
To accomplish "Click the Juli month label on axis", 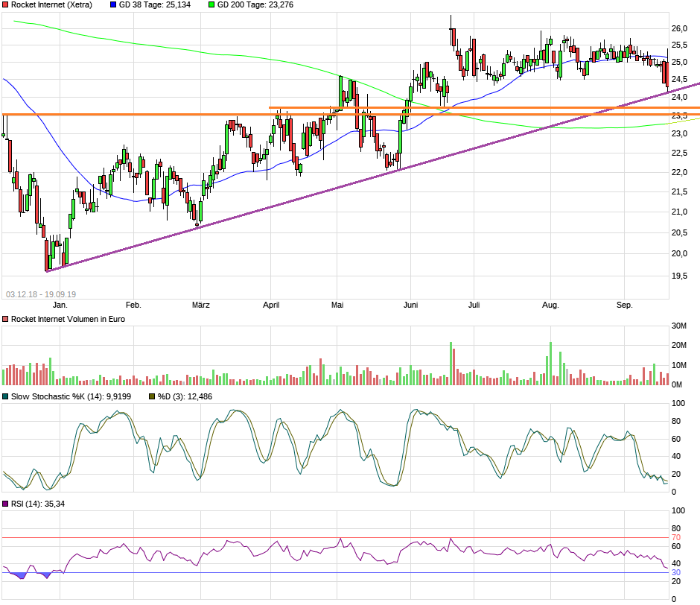I will [x=474, y=305].
